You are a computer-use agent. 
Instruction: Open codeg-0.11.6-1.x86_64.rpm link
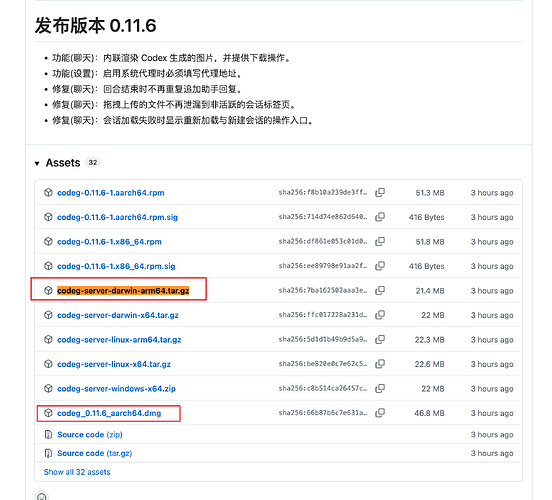point(109,242)
